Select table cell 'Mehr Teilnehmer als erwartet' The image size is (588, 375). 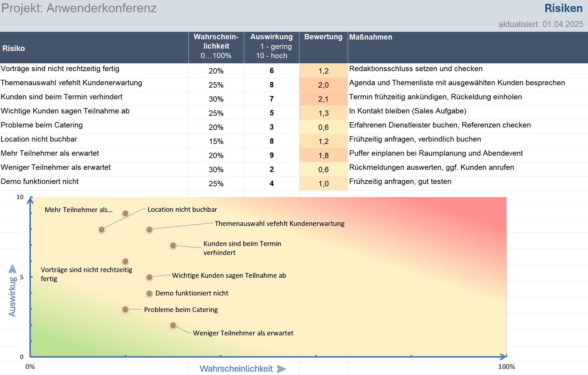[x=94, y=155]
